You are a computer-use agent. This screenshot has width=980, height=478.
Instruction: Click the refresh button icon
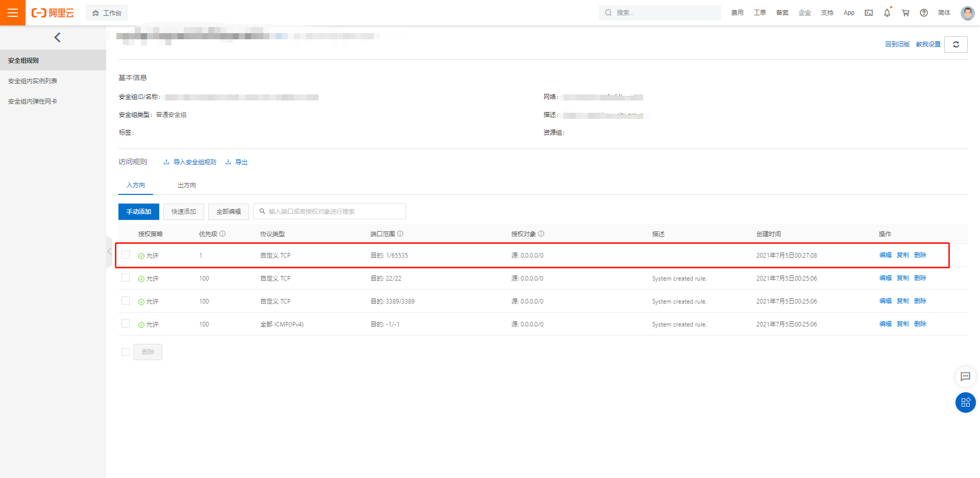(x=956, y=44)
